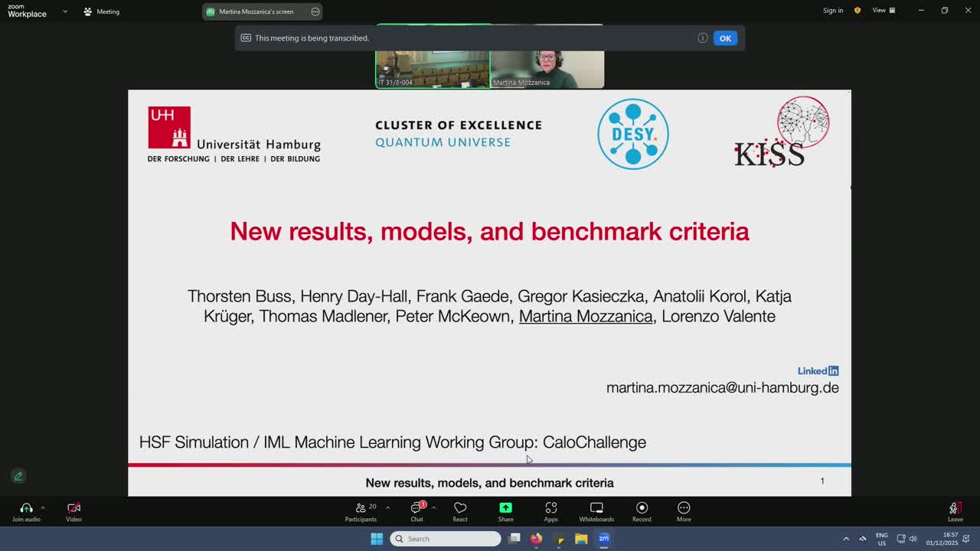Click the Windows taskbar Search box

(446, 539)
